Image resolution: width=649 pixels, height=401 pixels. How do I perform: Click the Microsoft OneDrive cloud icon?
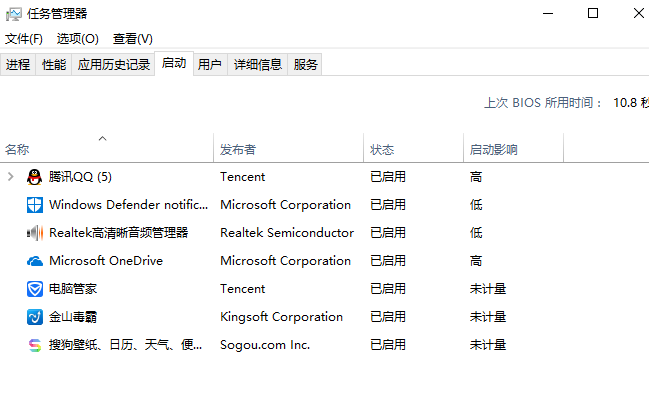pyautogui.click(x=35, y=261)
